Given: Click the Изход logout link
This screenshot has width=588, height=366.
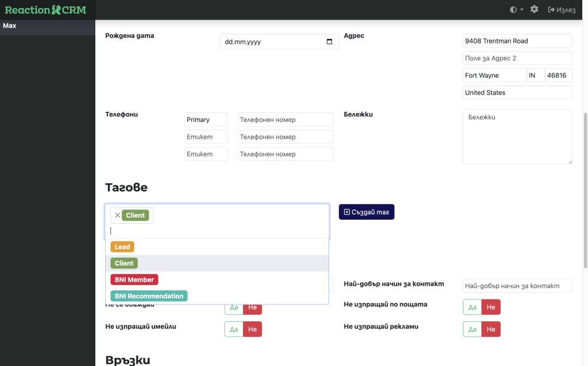Looking at the screenshot, I should pyautogui.click(x=561, y=10).
